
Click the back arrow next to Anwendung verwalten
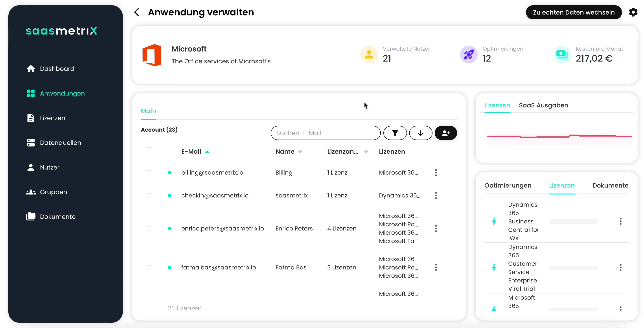[x=137, y=12]
